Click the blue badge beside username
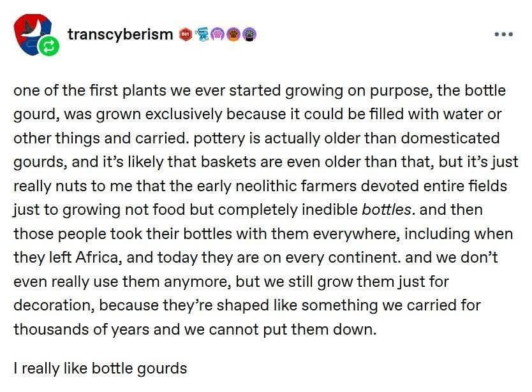This screenshot has height=392, width=532. pyautogui.click(x=202, y=34)
